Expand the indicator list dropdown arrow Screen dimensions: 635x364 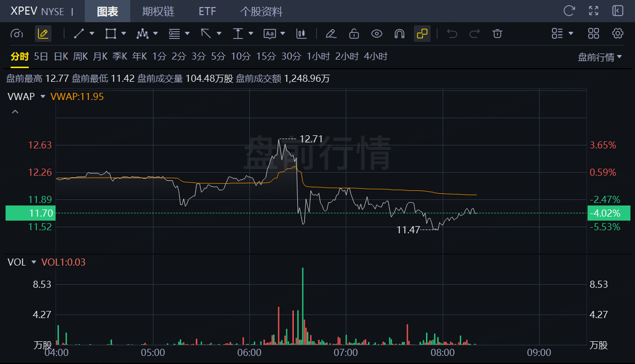(571, 34)
